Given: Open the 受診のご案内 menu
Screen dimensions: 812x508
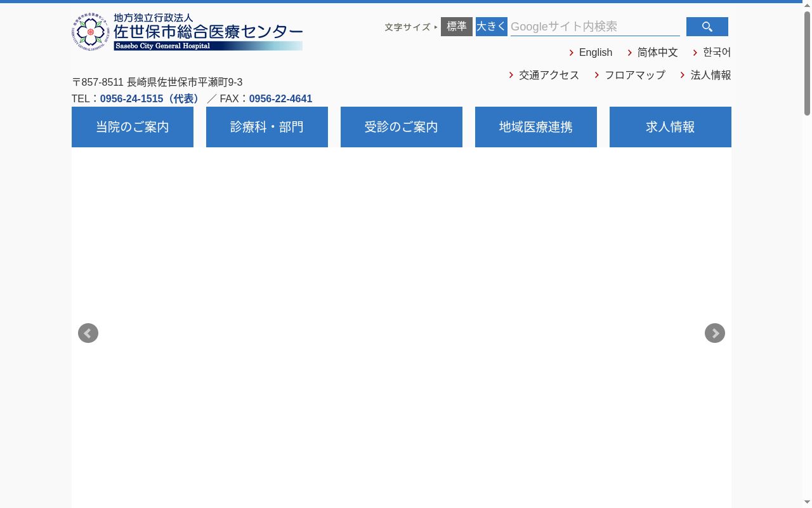Looking at the screenshot, I should pyautogui.click(x=402, y=127).
